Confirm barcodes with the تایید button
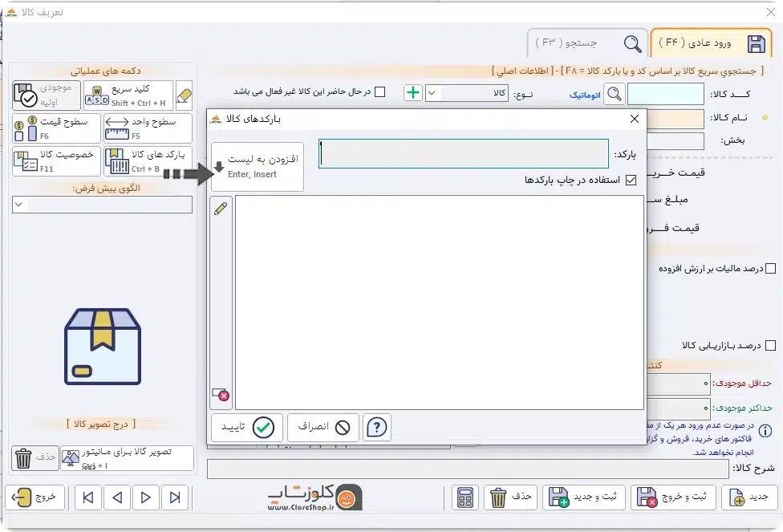Image resolution: width=783 pixels, height=532 pixels. [247, 428]
